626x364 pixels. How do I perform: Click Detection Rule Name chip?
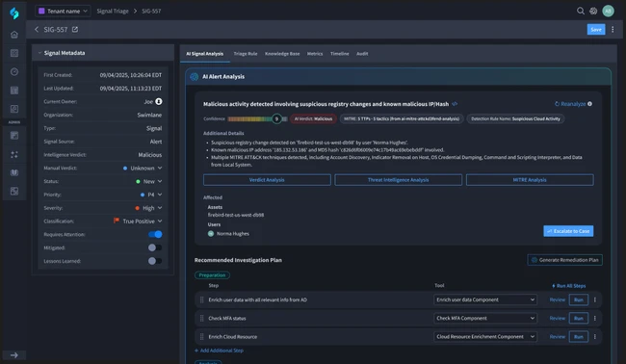(515, 118)
